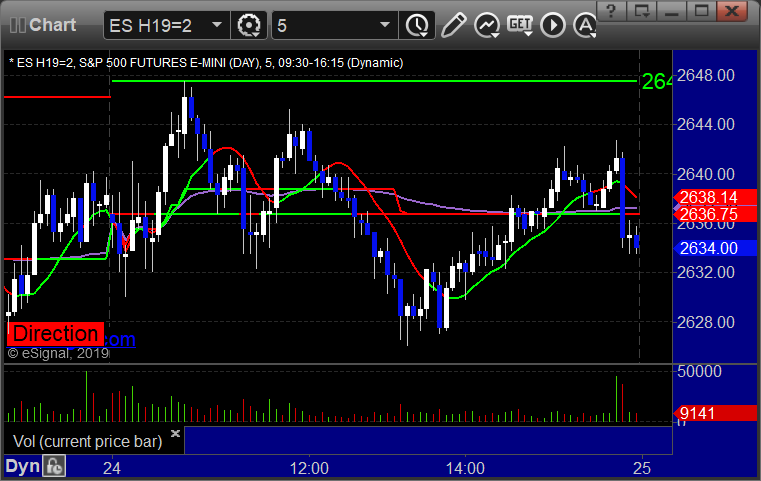Close the Chart window

pyautogui.click(x=732, y=11)
